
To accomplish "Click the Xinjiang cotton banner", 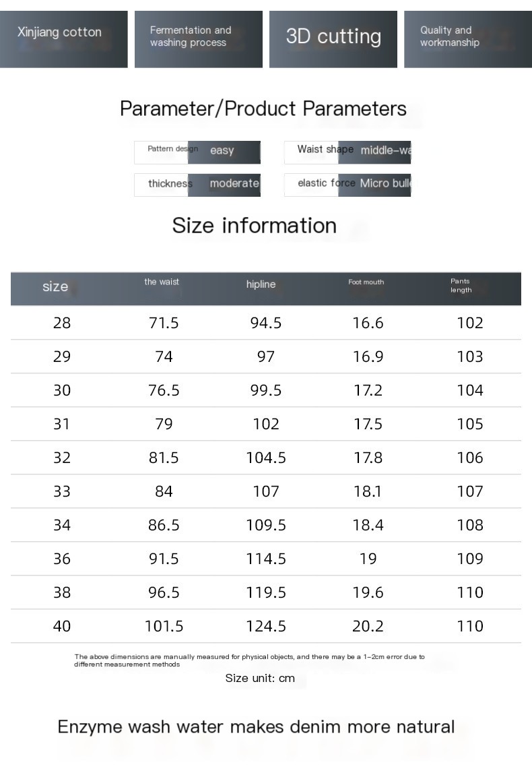I will pyautogui.click(x=64, y=38).
